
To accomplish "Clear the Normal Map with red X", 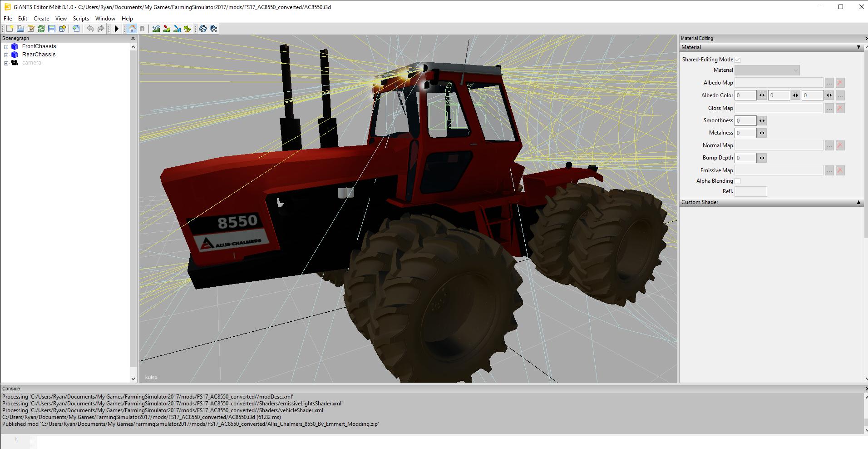I will click(840, 145).
